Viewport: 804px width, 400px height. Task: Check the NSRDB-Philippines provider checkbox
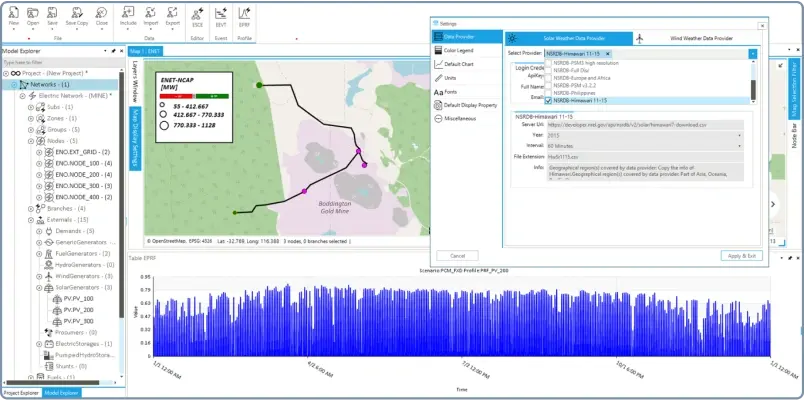tap(549, 94)
